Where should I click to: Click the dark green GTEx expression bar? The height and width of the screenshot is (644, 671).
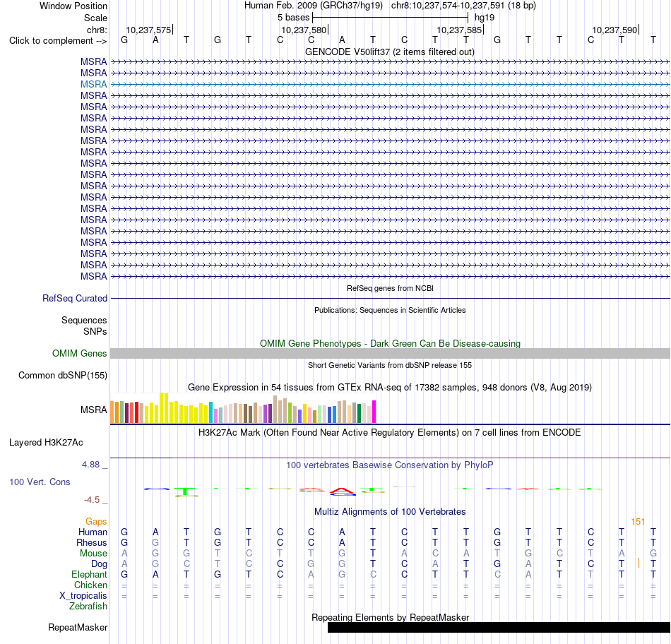(x=359, y=413)
